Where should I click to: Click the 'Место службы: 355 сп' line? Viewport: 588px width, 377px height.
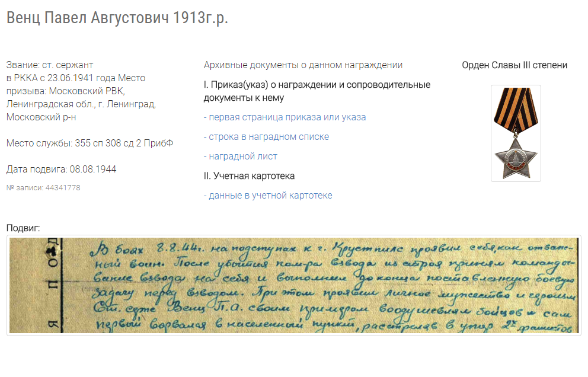(x=90, y=143)
